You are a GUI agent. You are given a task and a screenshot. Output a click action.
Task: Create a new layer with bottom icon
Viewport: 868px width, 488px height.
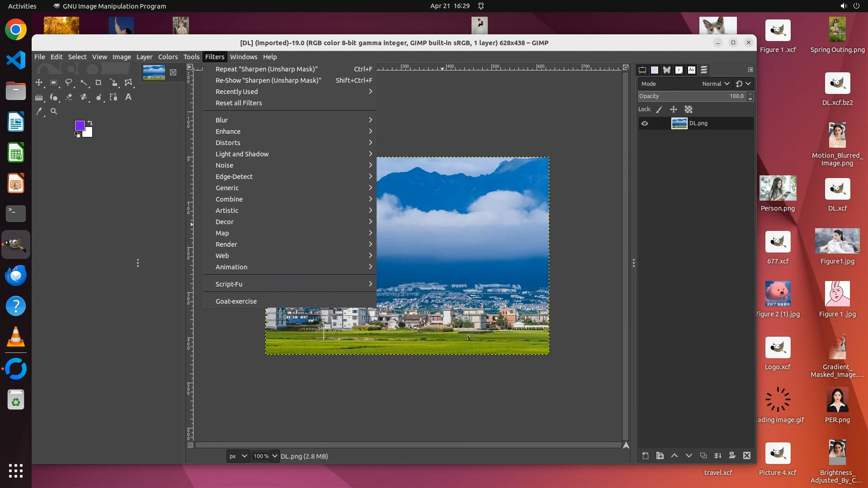point(645,455)
